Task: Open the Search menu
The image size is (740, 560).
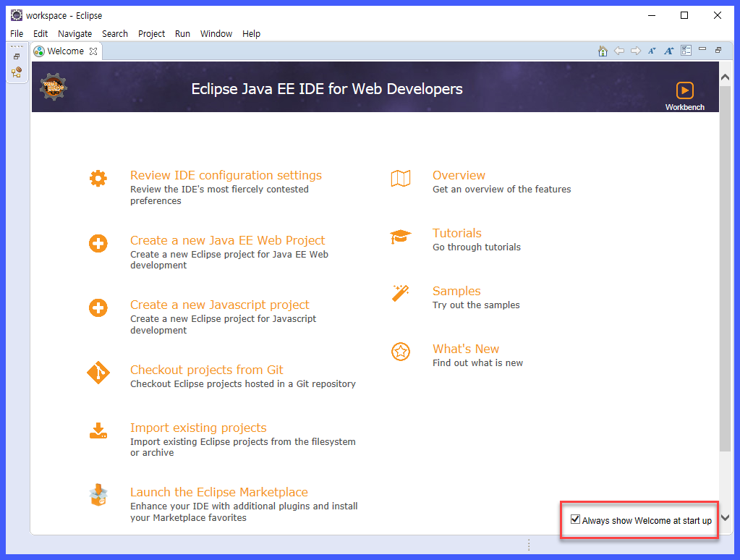Action: (x=115, y=33)
